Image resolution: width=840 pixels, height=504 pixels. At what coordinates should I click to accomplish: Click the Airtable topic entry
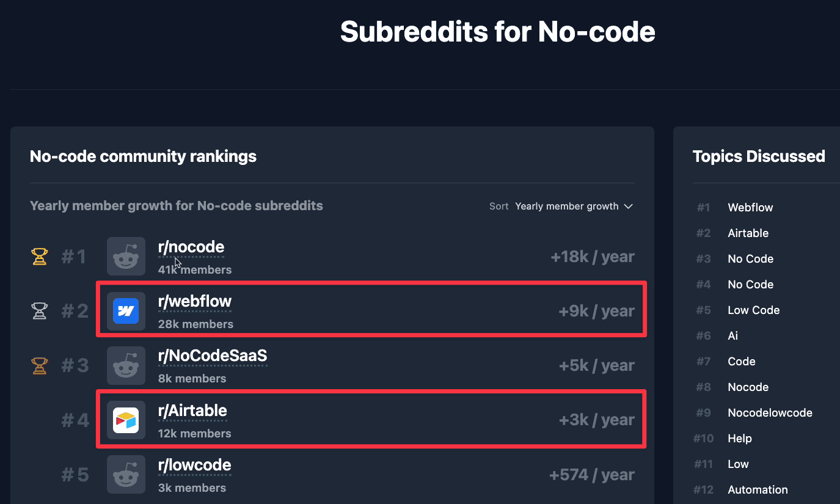748,233
